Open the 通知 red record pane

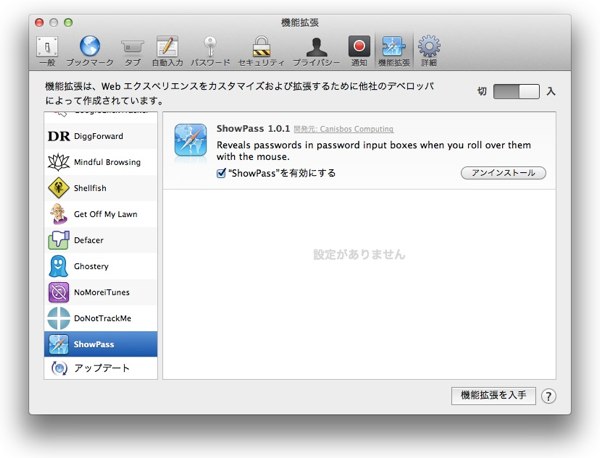click(x=359, y=51)
